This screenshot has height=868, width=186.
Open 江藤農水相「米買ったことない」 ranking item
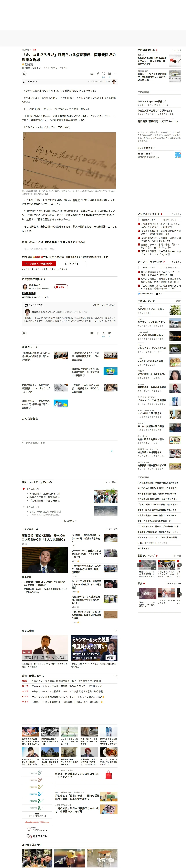click(161, 225)
